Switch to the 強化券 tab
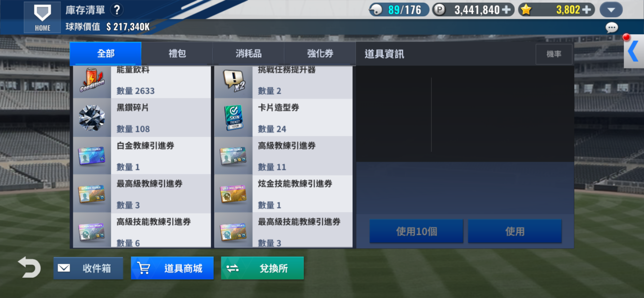644x298 pixels. click(320, 54)
